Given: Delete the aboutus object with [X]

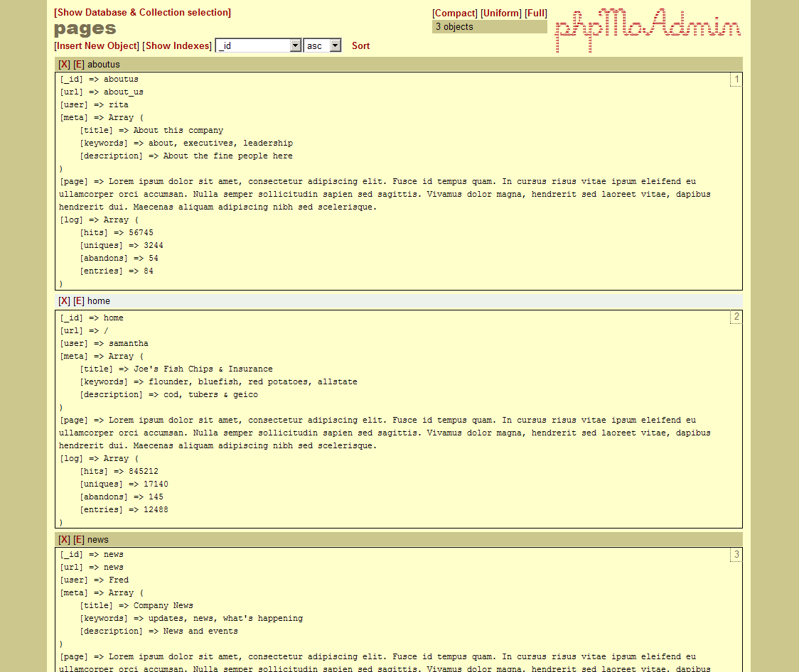Looking at the screenshot, I should 64,65.
